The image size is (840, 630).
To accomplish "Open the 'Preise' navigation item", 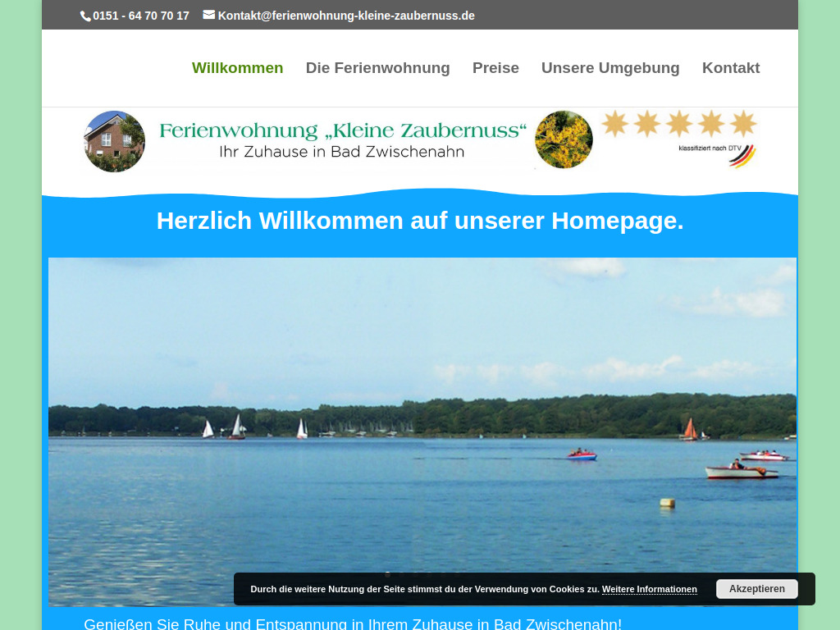I will 495,68.
